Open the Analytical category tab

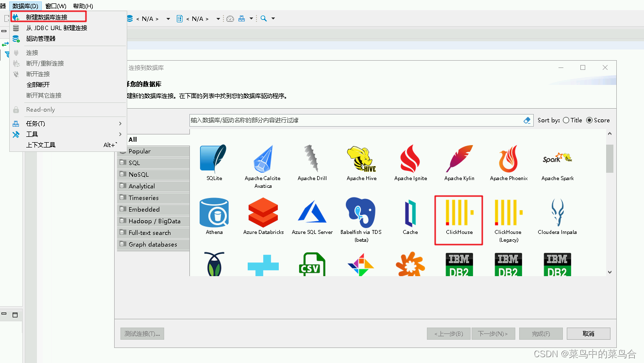(153, 186)
